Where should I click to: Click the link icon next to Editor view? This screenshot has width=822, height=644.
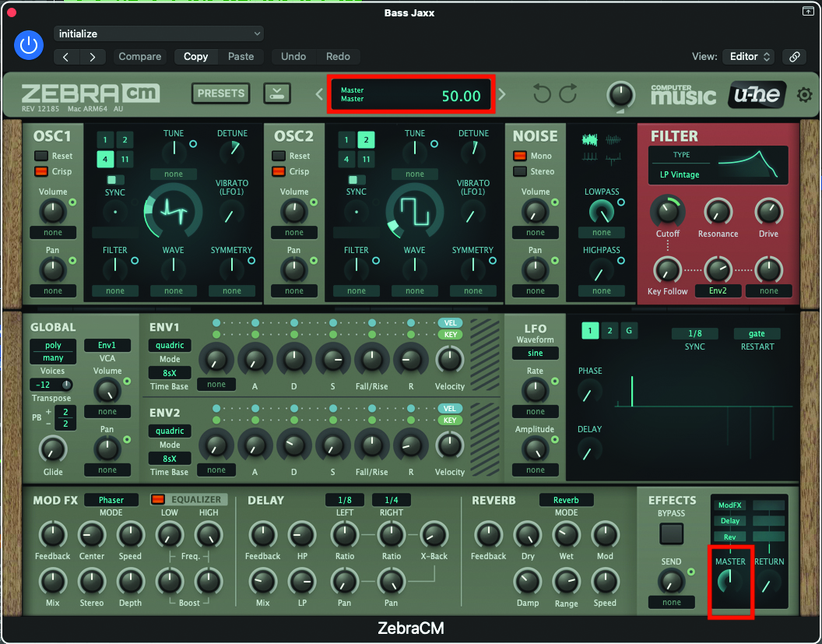794,57
